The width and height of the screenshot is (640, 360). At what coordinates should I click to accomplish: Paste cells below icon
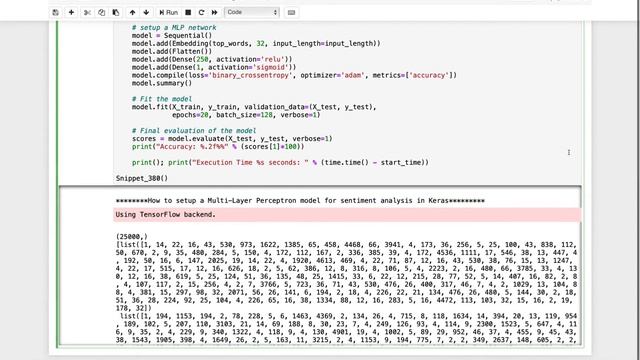pos(116,13)
